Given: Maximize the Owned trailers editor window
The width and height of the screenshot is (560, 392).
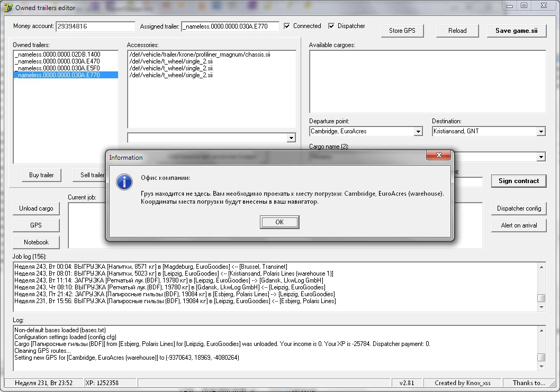Looking at the screenshot, I should (x=524, y=5).
